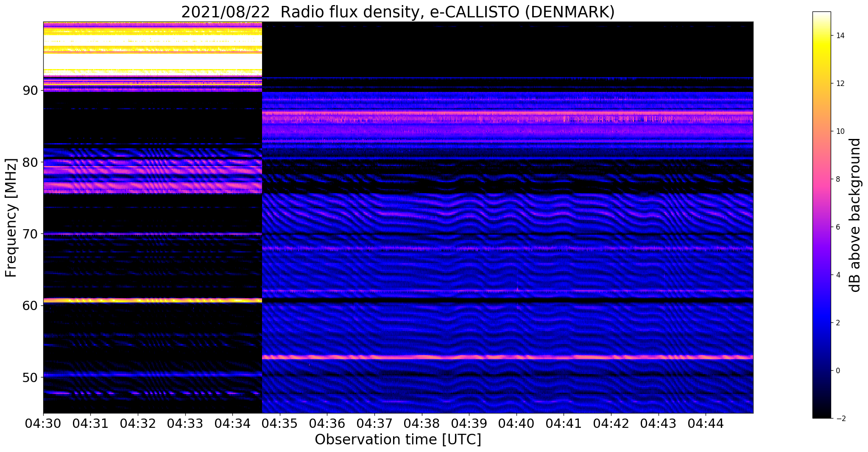
Task: Click the bright 53 MHz horizontal emission band
Action: (x=508, y=357)
